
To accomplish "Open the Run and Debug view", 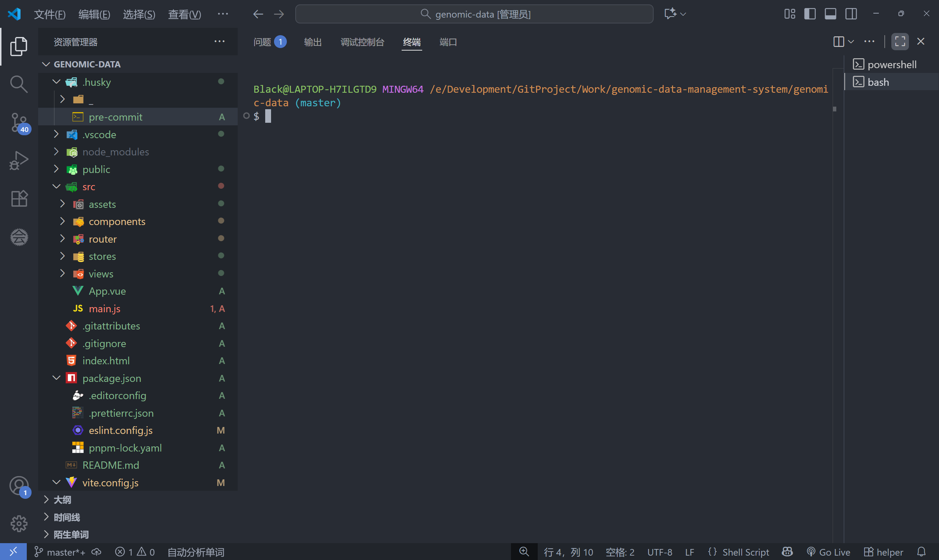I will pos(18,161).
